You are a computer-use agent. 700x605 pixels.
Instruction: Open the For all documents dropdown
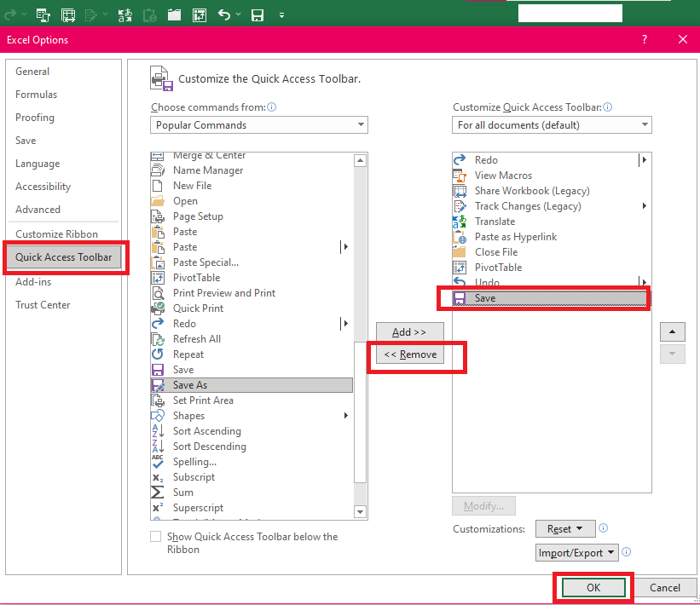click(x=552, y=125)
